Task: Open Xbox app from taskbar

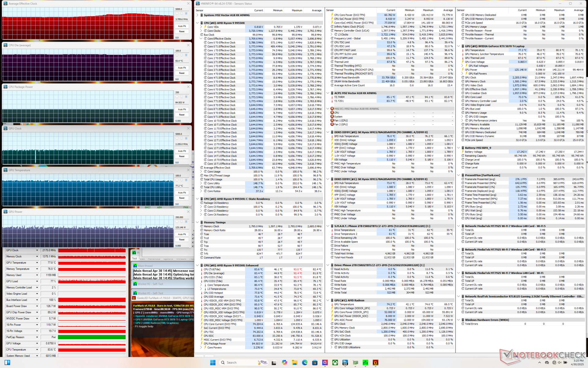Action: click(x=335, y=362)
